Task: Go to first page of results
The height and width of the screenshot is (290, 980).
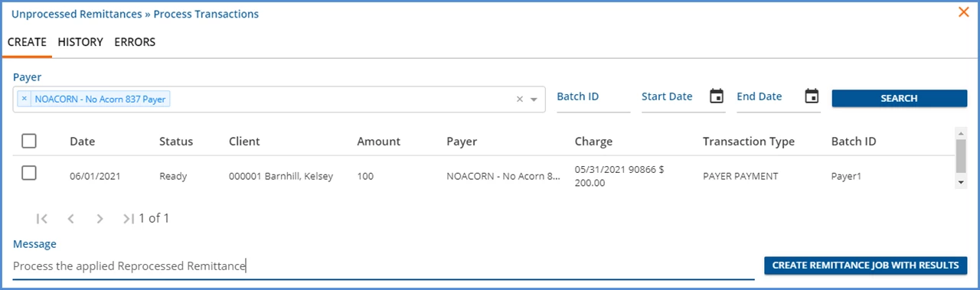Action: [42, 218]
